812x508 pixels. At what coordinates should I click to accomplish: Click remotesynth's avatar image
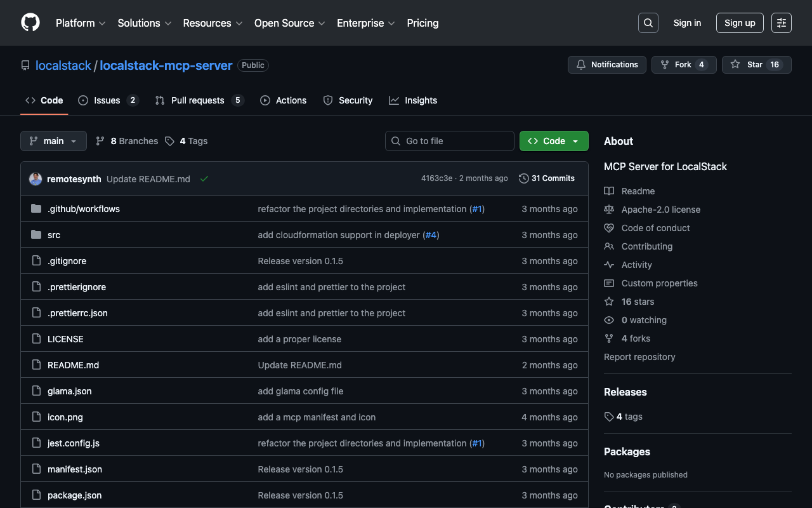coord(36,179)
